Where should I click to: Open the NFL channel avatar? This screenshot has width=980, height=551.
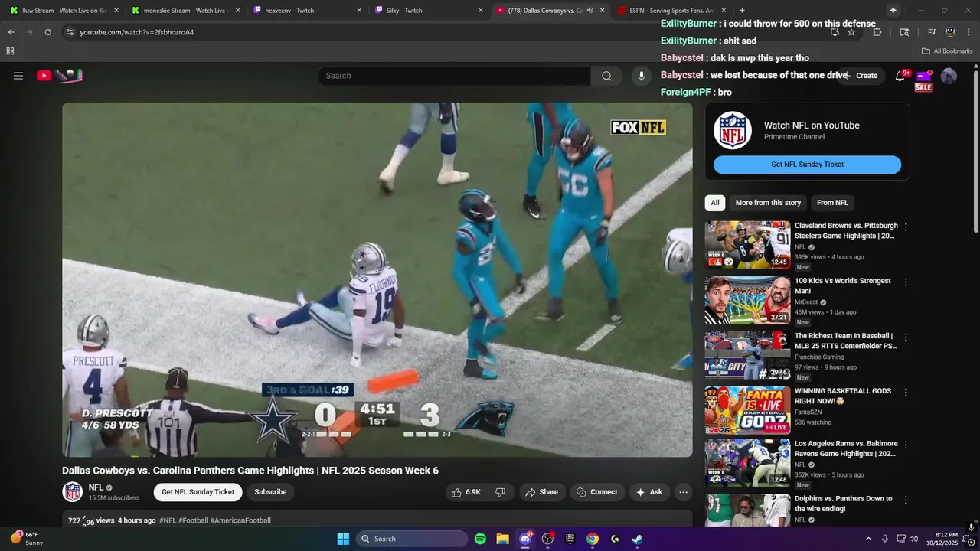73,492
